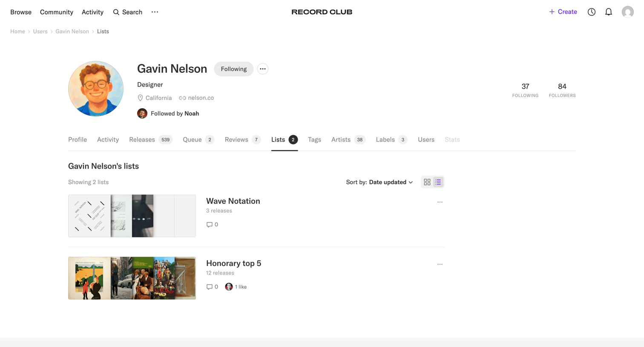Switch to the Users tab
Viewport: 644px width, 347px height.
coord(426,139)
